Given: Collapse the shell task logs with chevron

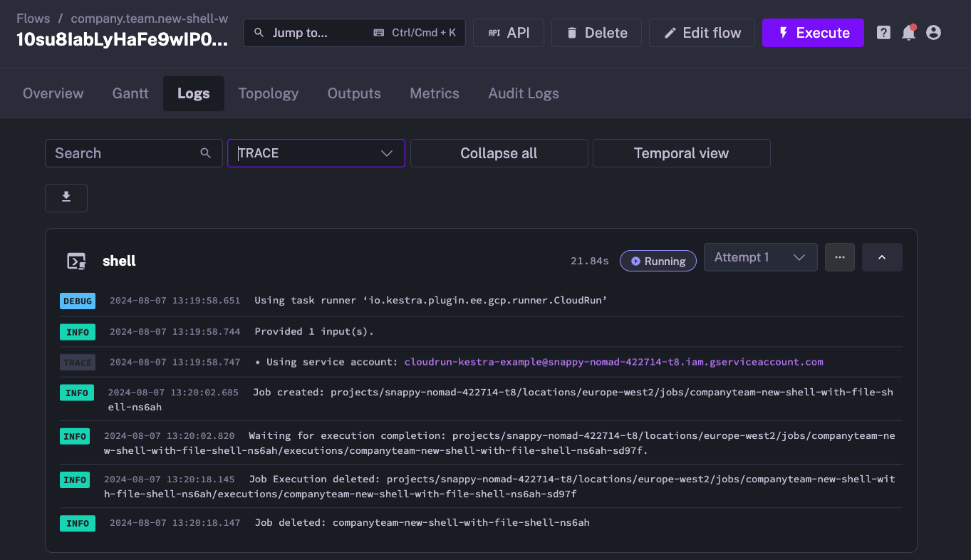Looking at the screenshot, I should [x=881, y=257].
